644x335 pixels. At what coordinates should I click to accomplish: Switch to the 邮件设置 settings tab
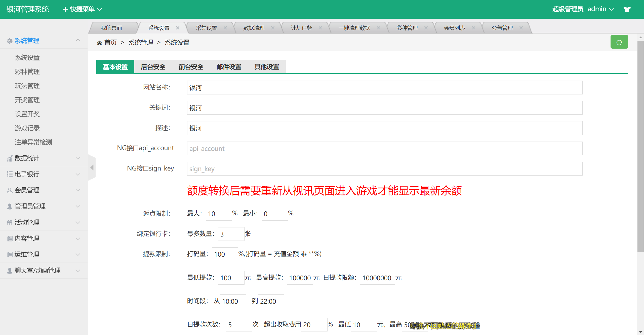point(229,67)
